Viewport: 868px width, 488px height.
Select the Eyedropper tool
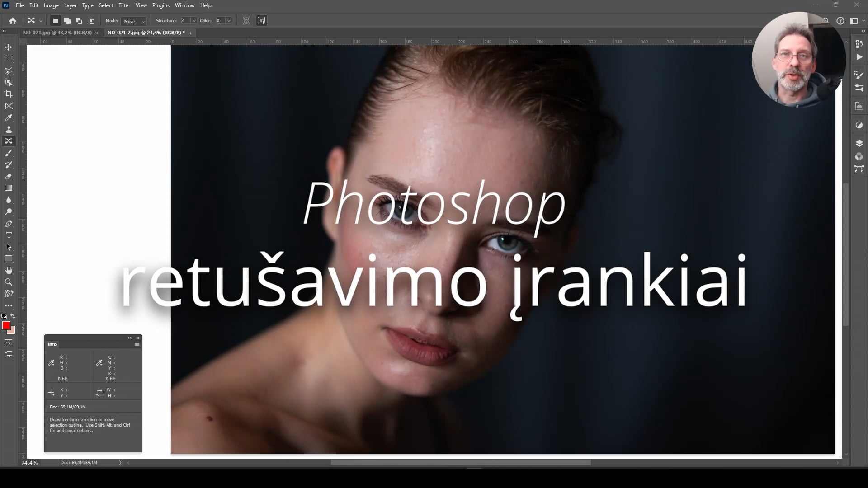9,117
